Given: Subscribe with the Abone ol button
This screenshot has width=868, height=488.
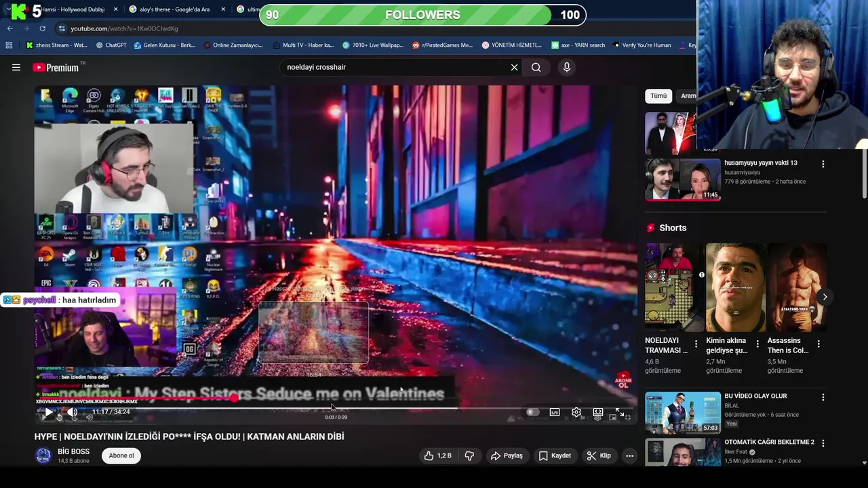Looking at the screenshot, I should [x=121, y=455].
